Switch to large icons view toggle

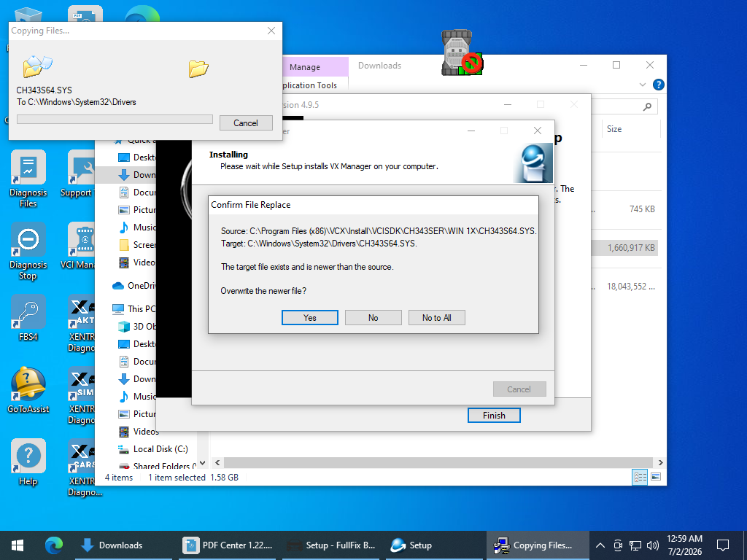tap(656, 477)
